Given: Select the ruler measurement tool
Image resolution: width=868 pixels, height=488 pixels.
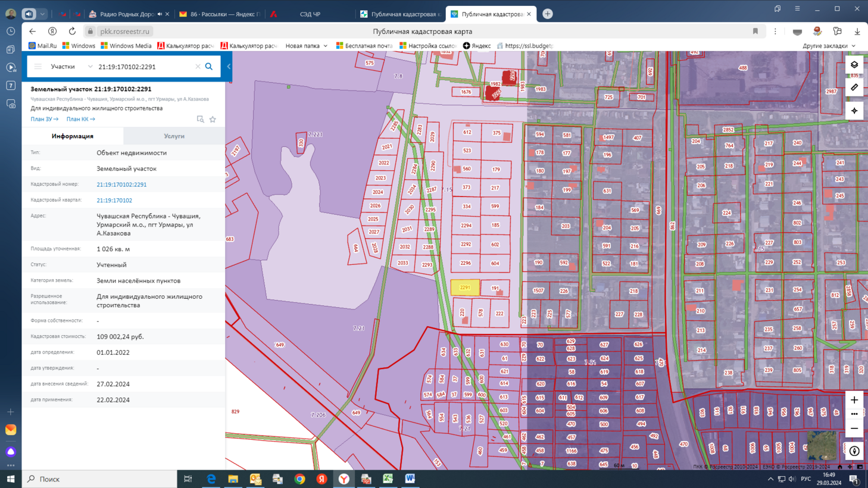Looking at the screenshot, I should (854, 87).
